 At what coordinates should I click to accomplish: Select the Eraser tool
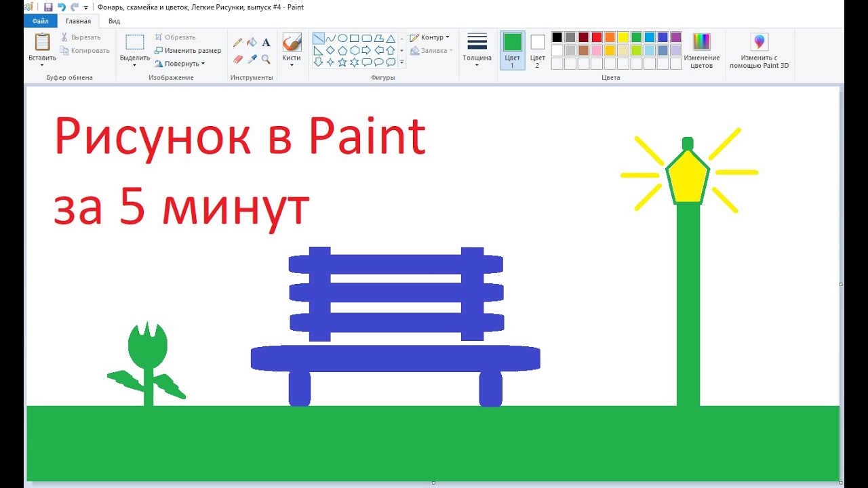(237, 59)
